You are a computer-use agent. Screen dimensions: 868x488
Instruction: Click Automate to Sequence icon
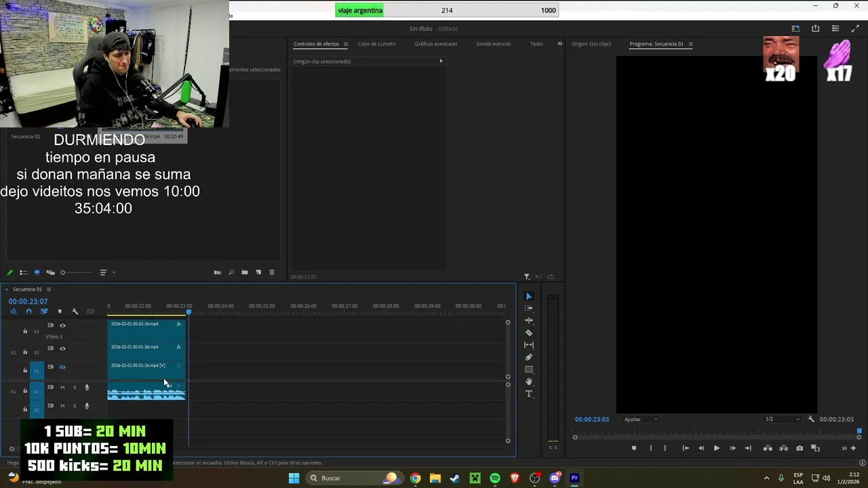coord(218,272)
